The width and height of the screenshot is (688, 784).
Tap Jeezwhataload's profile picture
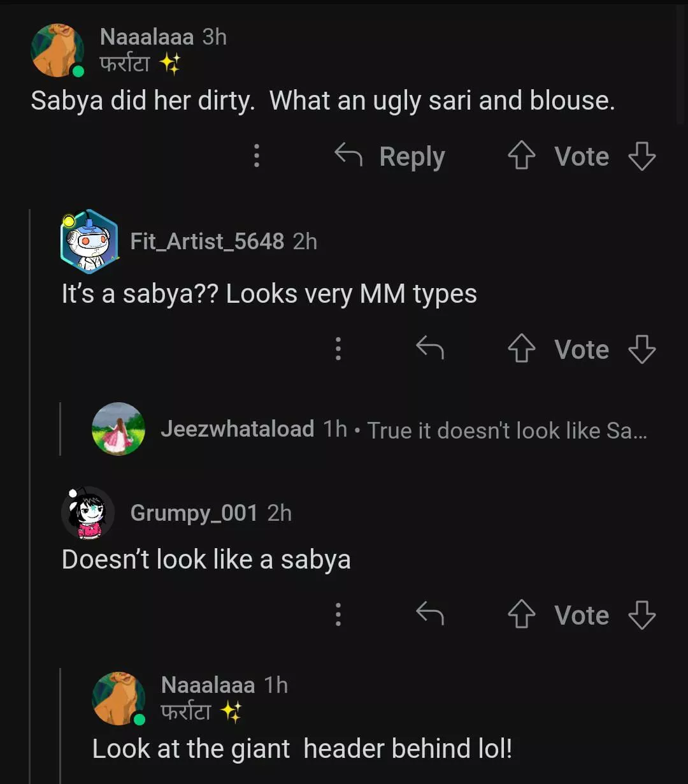118,429
